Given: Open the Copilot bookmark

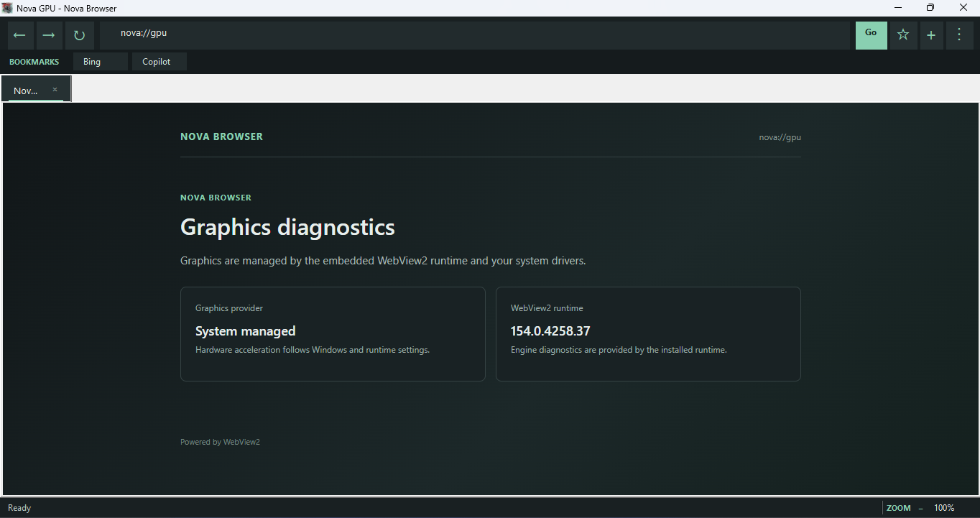Looking at the screenshot, I should (160, 62).
